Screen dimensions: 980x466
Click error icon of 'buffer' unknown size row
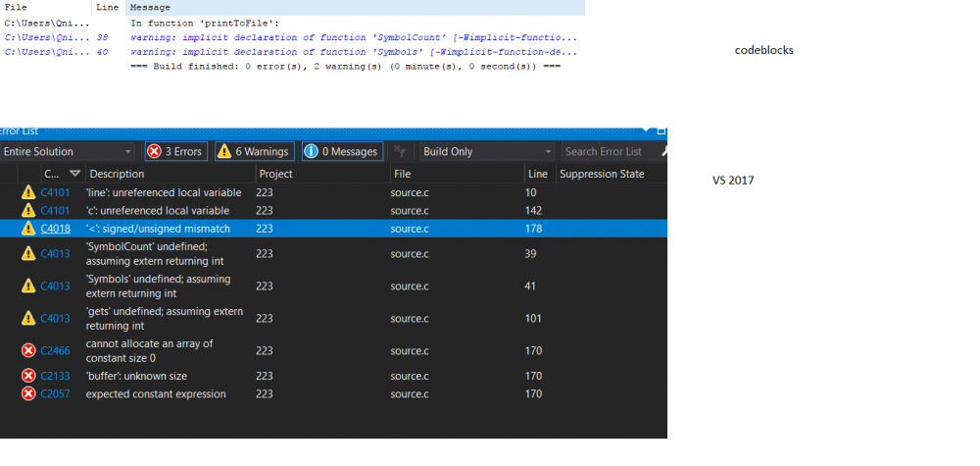pos(28,376)
